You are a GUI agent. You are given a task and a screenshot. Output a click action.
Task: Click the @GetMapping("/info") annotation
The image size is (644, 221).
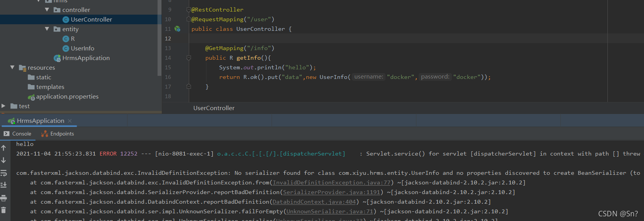(240, 48)
